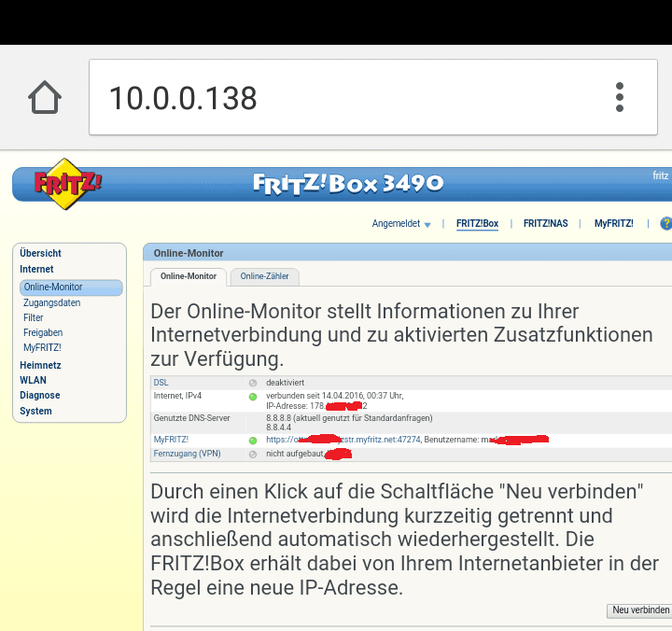Click green status icon next to MyFRITZ!

click(x=253, y=440)
